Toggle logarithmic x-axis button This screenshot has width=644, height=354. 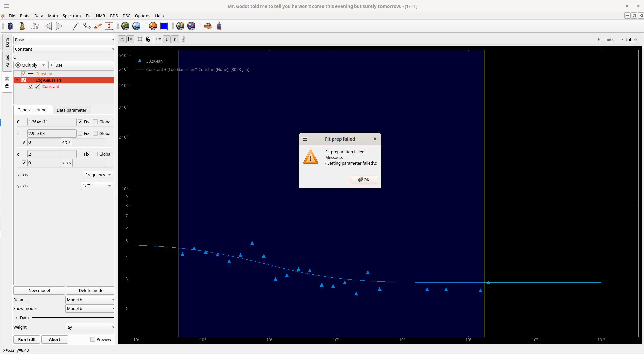pos(122,39)
